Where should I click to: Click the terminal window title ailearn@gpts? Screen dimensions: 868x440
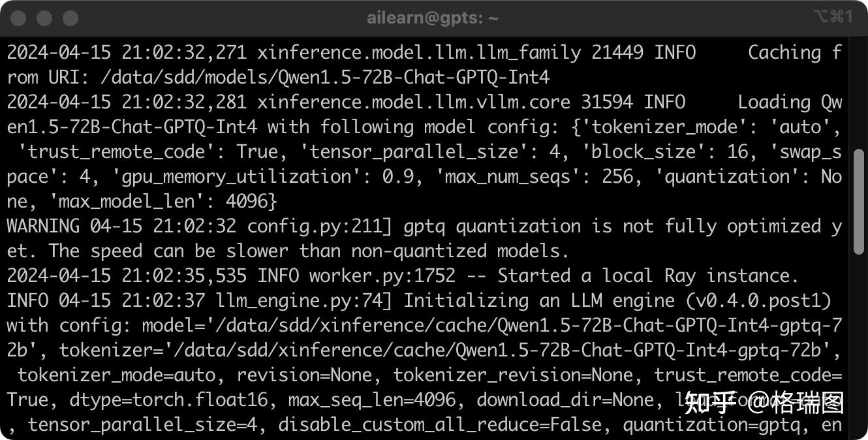(431, 18)
